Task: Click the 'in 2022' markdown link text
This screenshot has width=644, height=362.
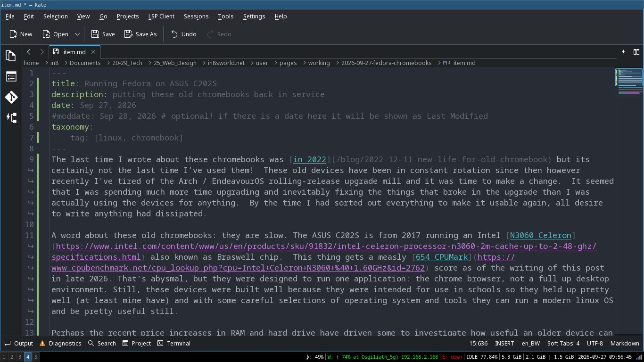Action: coord(310,159)
